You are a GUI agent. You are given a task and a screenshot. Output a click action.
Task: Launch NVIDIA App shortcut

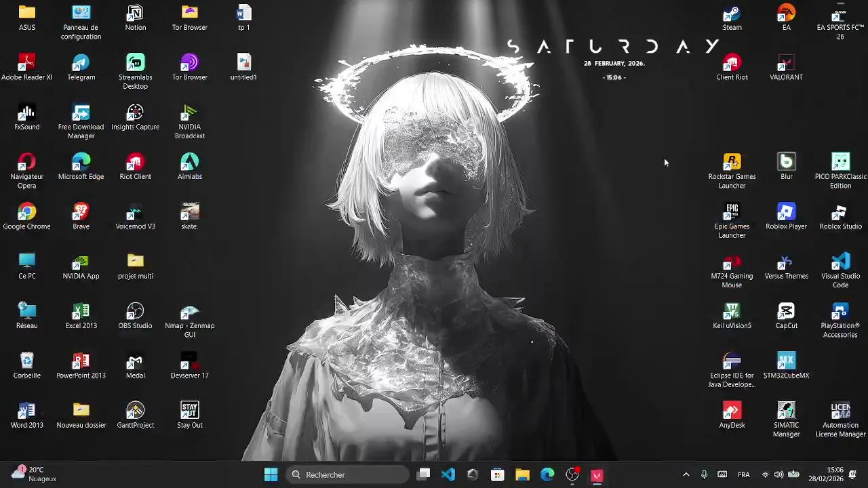tap(81, 266)
